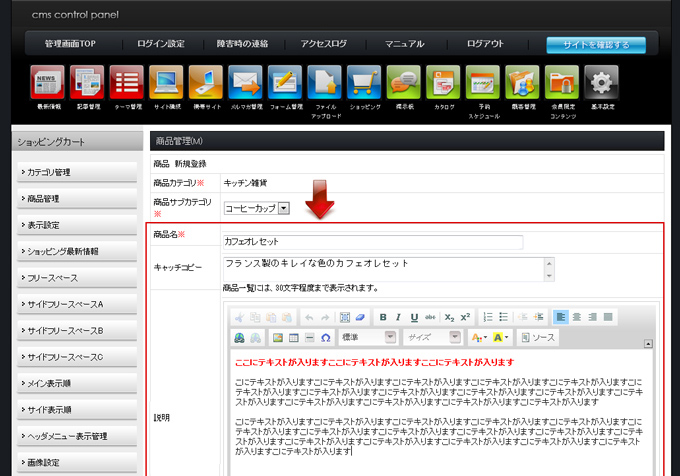
Task: Open アクセスログ in the top menu
Action: click(x=323, y=44)
